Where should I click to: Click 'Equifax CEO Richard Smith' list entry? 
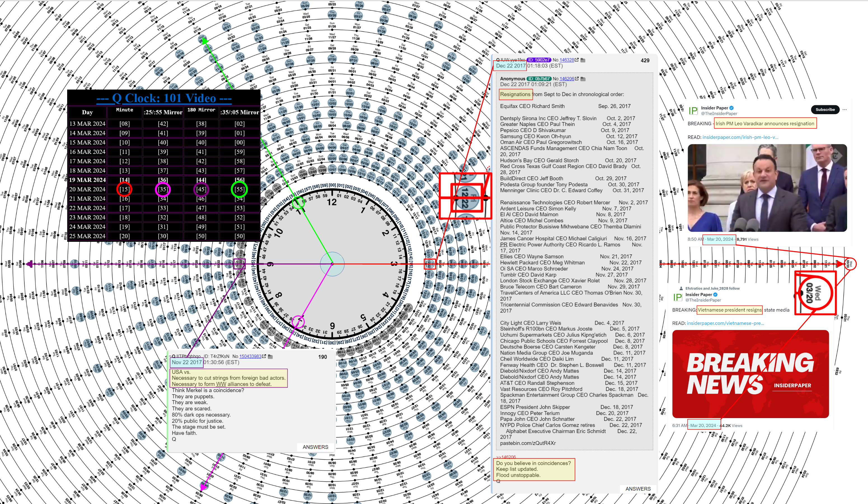click(532, 106)
